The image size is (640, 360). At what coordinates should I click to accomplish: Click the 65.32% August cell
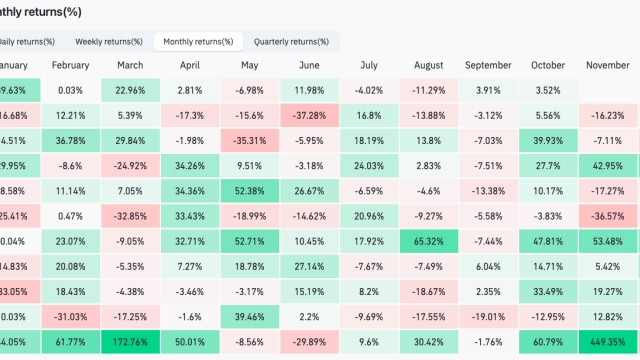429,241
